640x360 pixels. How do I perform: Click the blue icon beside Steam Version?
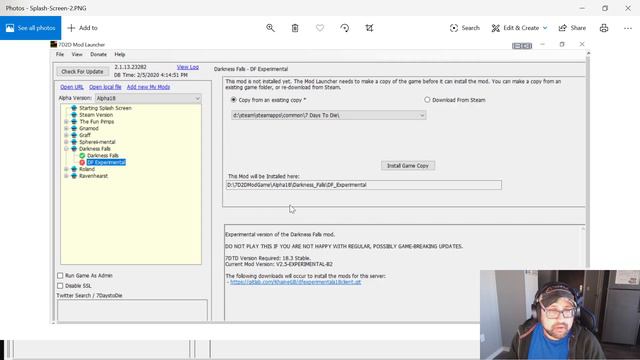74,115
